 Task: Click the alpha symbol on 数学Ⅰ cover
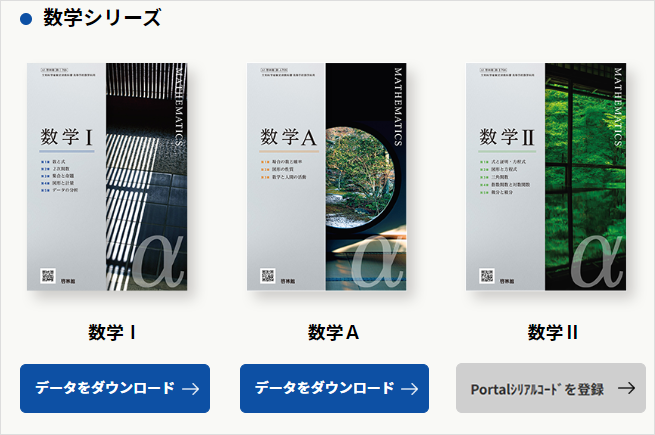pyautogui.click(x=159, y=262)
